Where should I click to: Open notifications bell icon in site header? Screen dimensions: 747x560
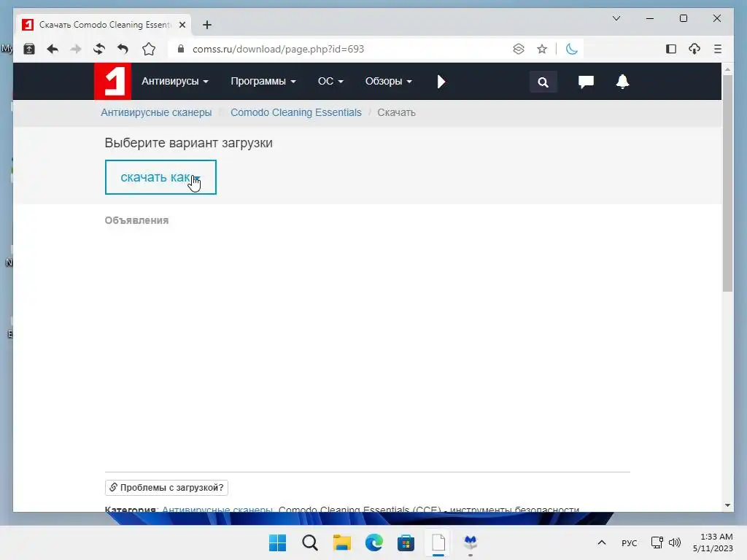click(x=623, y=82)
